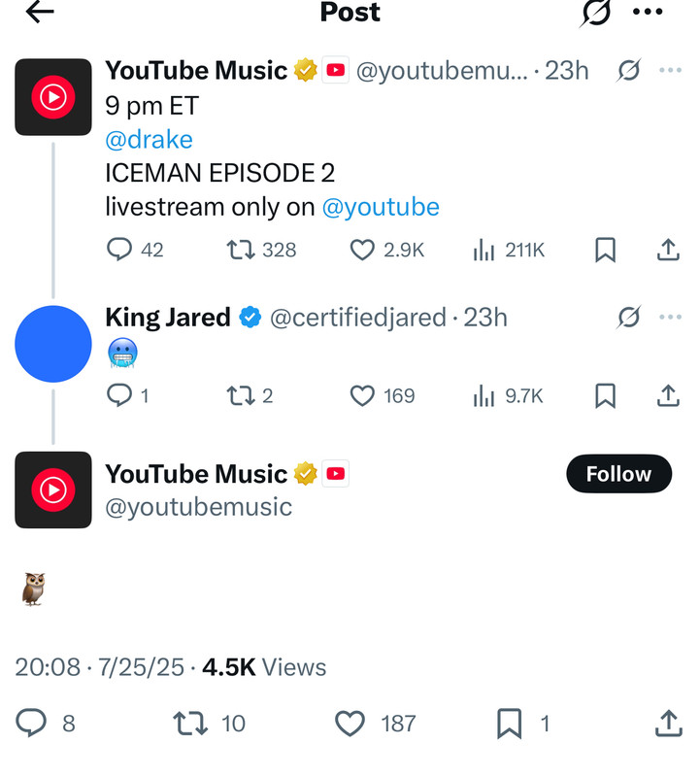This screenshot has height=777, width=700.
Task: Open more options on ICEMAN EPISODE 2 post
Action: 670,70
